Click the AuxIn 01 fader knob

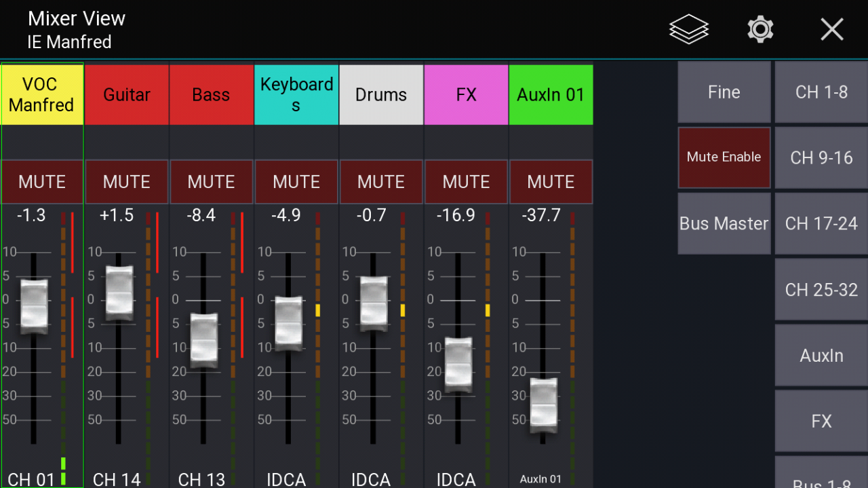coord(543,405)
